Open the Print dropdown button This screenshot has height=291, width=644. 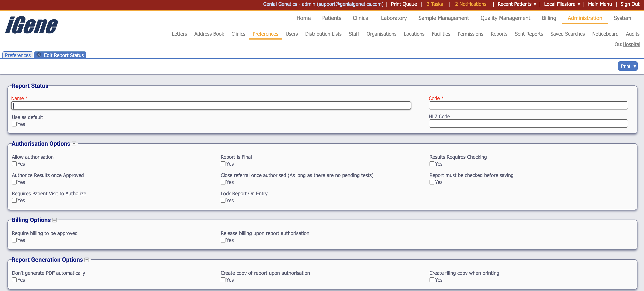(627, 66)
